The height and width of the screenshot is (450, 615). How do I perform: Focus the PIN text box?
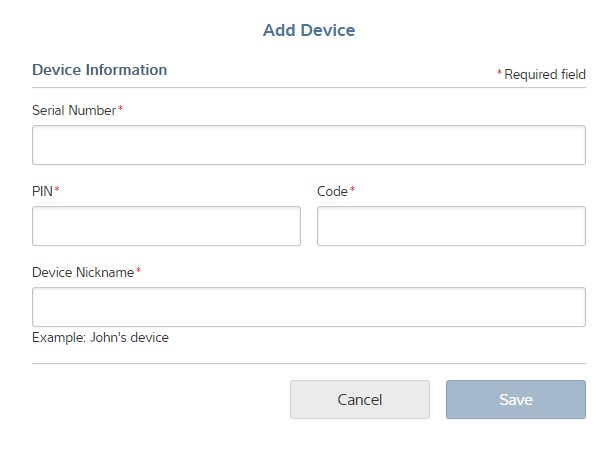166,226
